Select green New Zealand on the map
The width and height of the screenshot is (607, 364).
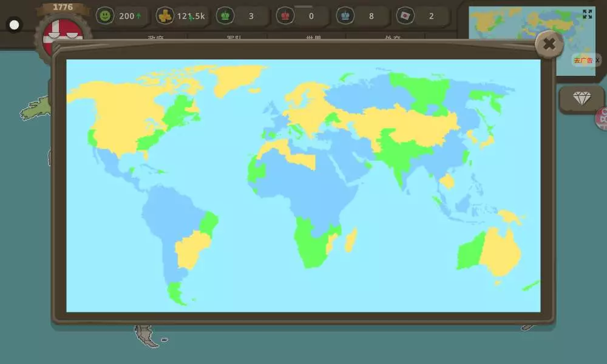coord(531,286)
